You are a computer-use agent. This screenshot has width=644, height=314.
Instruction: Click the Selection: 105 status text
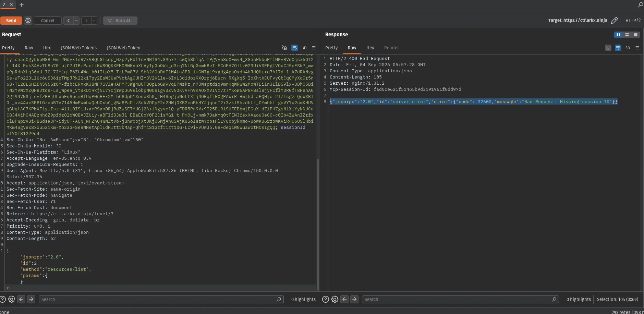click(x=618, y=299)
